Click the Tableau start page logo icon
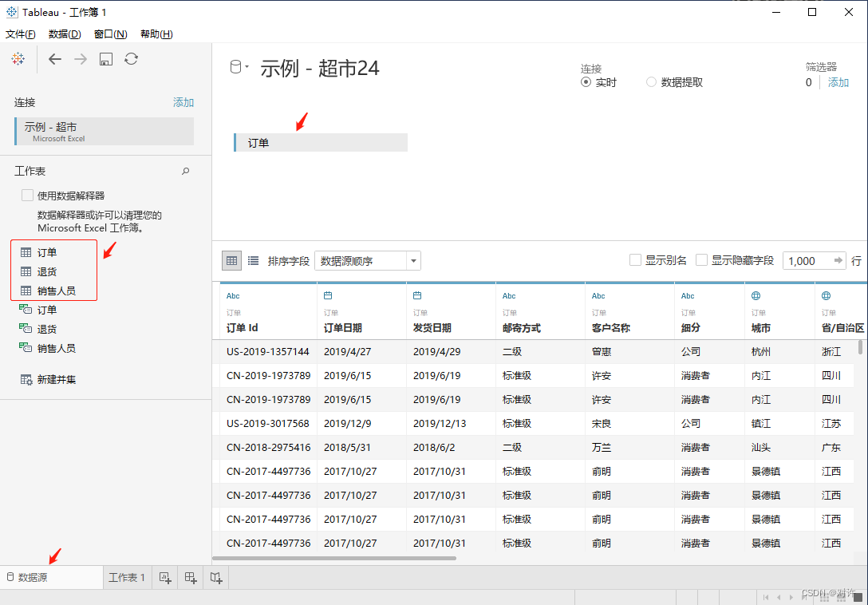This screenshot has height=605, width=868. point(18,59)
